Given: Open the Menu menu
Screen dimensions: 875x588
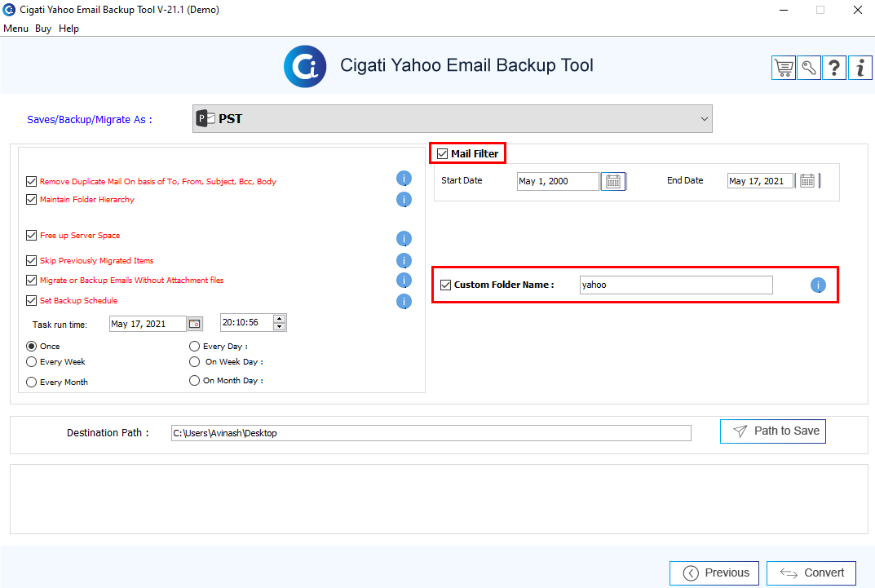Looking at the screenshot, I should point(15,29).
